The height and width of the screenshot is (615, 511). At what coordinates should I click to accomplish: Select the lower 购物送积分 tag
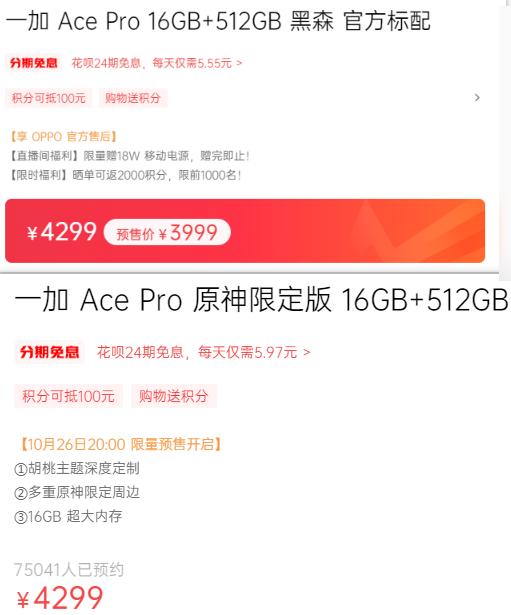pyautogui.click(x=174, y=396)
